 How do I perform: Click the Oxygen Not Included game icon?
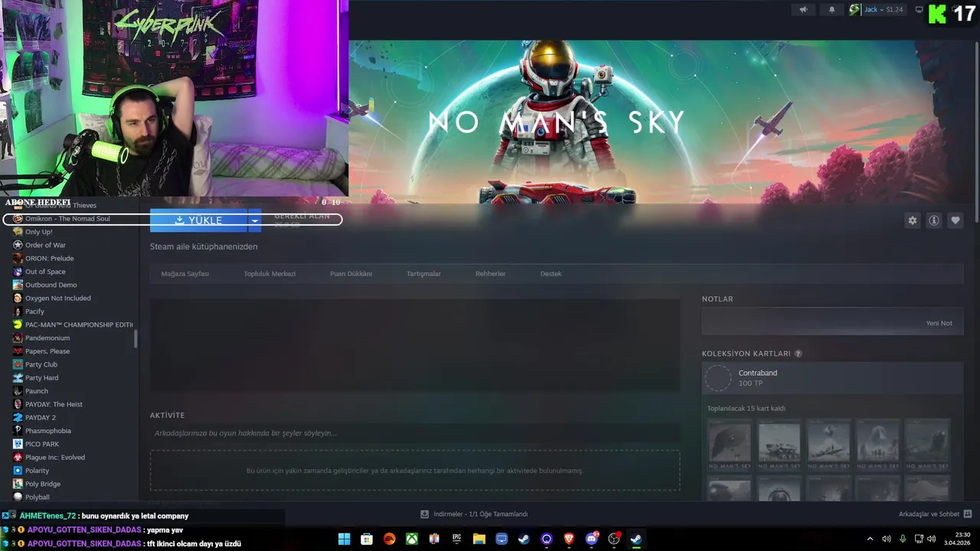[x=18, y=298]
